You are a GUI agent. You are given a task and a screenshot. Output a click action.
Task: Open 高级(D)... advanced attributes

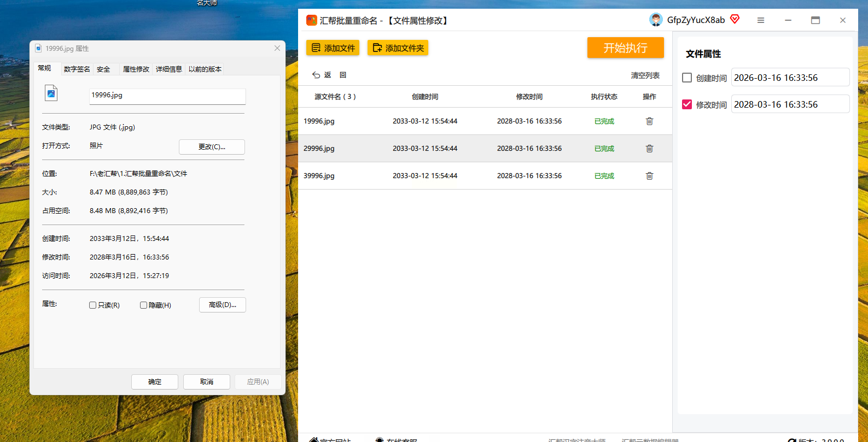(x=222, y=305)
